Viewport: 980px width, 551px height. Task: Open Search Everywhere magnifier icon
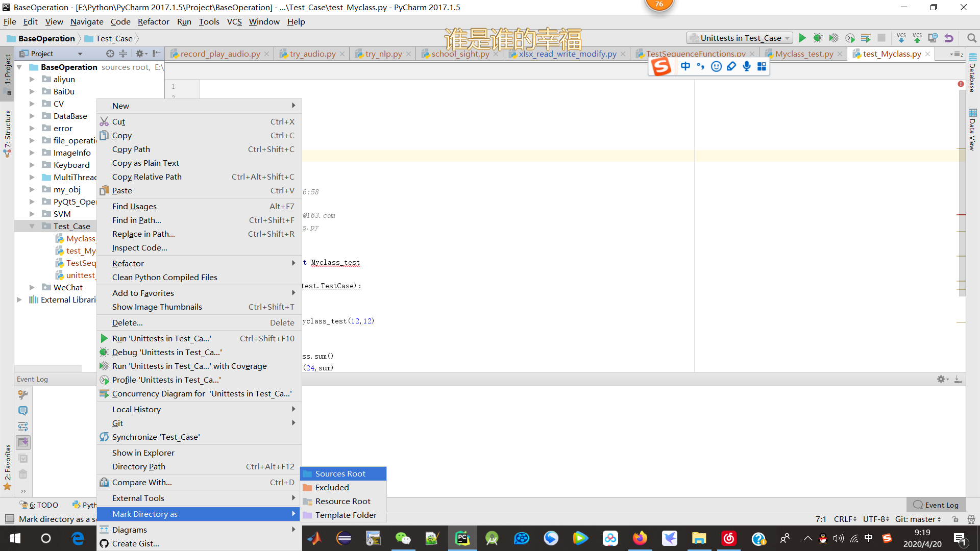click(x=971, y=38)
